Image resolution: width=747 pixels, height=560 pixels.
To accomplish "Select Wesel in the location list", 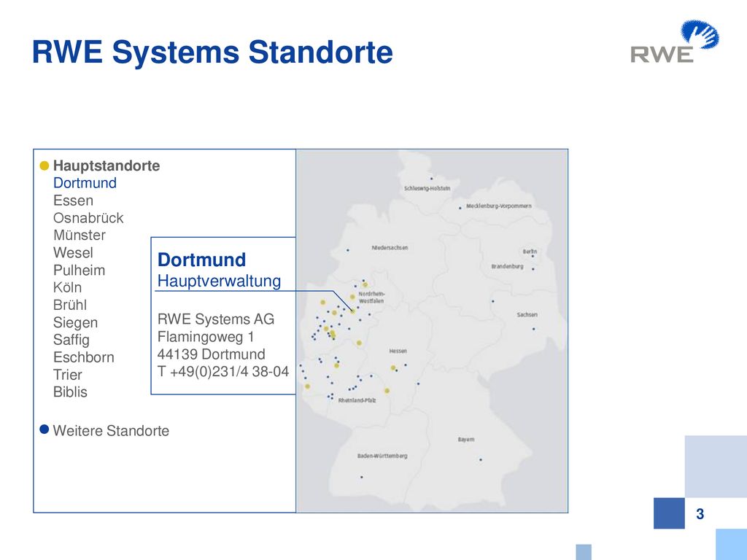I will coord(74,253).
